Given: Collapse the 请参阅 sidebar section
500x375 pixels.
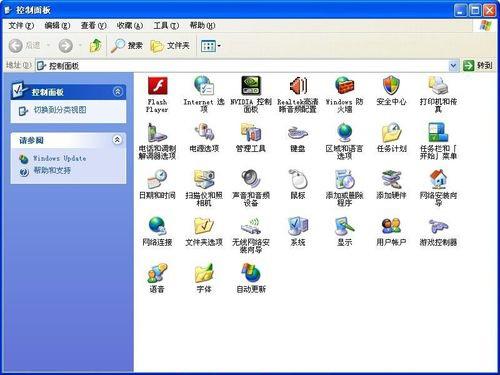Looking at the screenshot, I should pos(117,140).
